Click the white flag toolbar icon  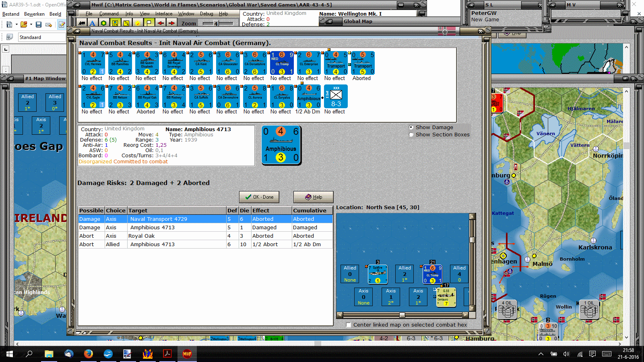point(149,23)
